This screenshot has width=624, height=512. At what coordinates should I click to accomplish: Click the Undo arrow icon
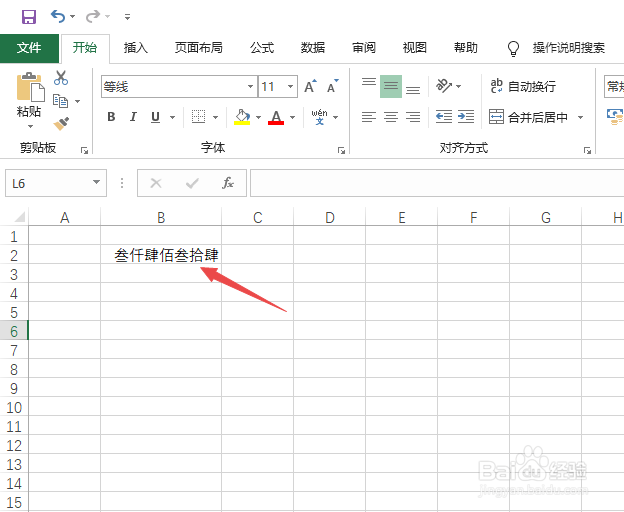coord(58,16)
